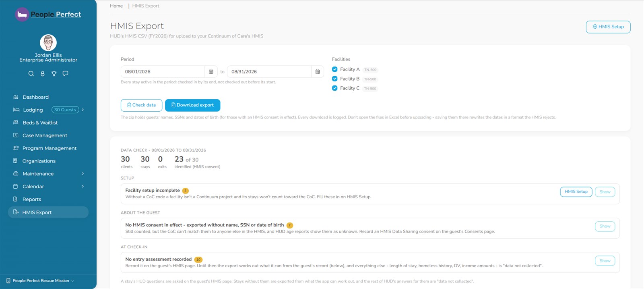Click HMIS Setup in Facility setup incomplete row
Image resolution: width=644 pixels, height=289 pixels.
tap(576, 192)
